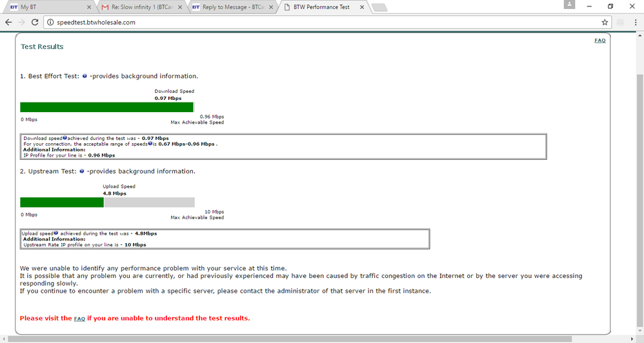Click 'Upstream Rate IP profile' line

85,244
